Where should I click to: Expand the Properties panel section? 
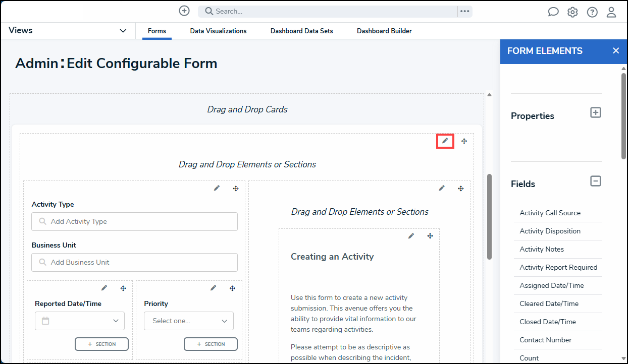[x=596, y=112]
